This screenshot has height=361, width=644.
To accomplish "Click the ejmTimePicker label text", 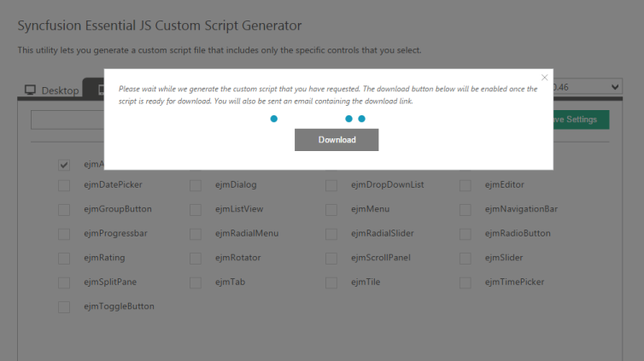I will point(515,282).
